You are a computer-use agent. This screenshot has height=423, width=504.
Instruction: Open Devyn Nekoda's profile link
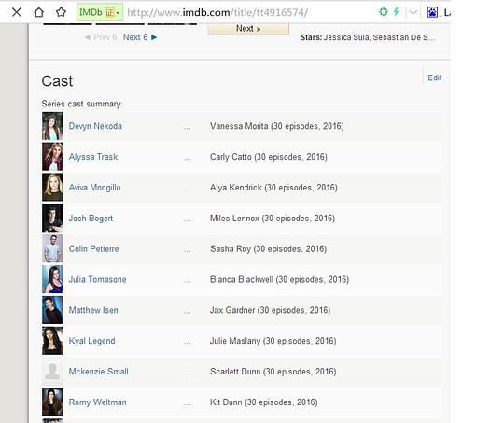pos(95,126)
